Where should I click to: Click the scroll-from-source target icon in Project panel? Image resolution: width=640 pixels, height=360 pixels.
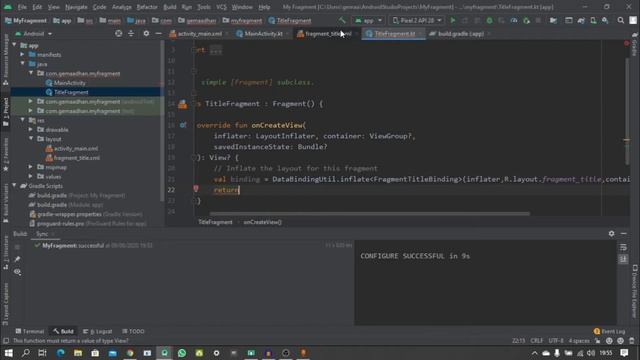(x=118, y=33)
